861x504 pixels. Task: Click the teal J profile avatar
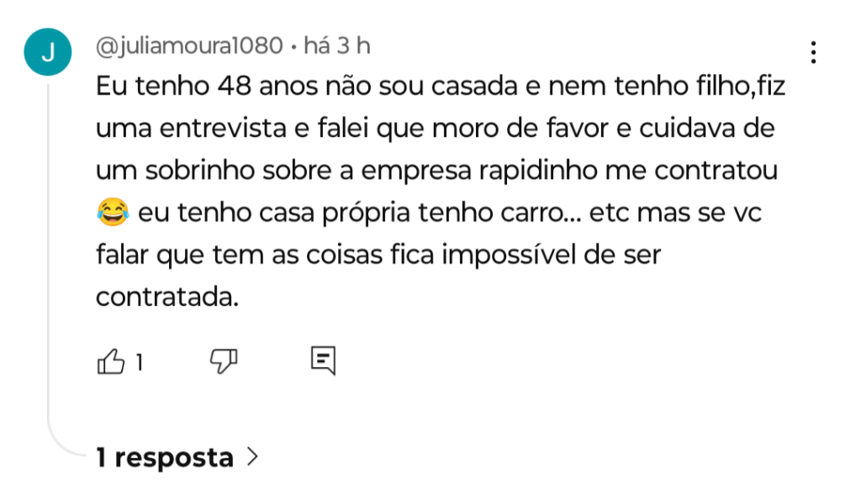click(47, 51)
